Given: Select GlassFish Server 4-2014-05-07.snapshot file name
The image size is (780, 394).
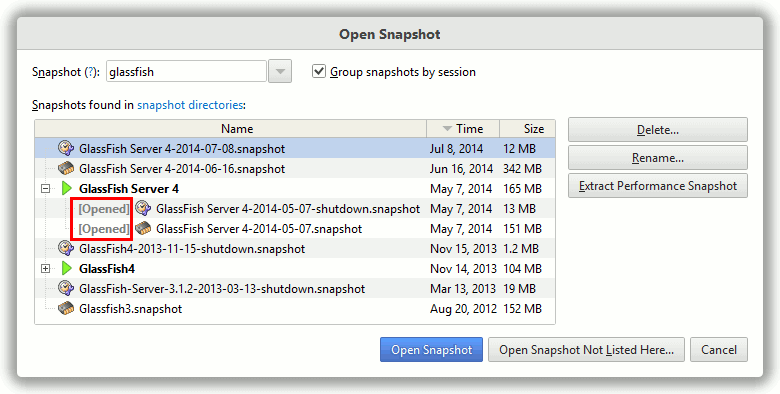Looking at the screenshot, I should point(259,229).
